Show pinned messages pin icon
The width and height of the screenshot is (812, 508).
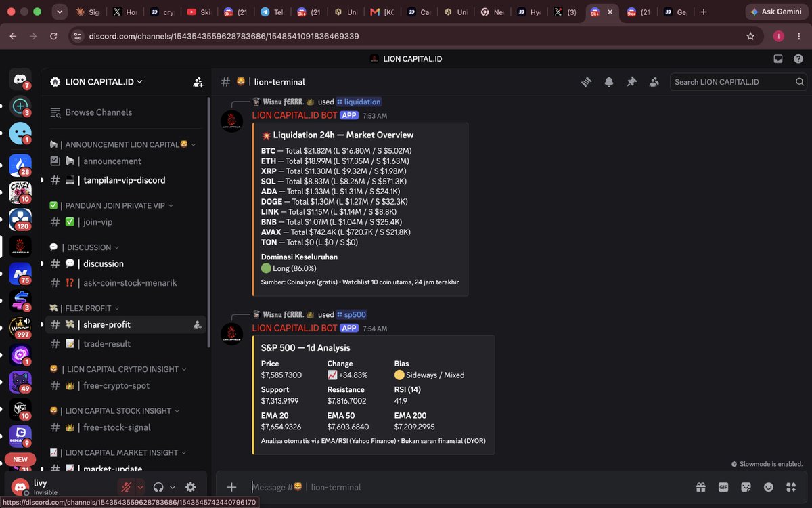click(631, 82)
